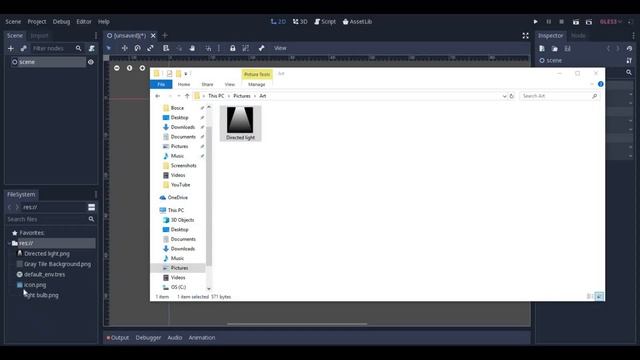Click the Inspector filter search icon
This screenshot has height=360, width=640.
click(x=629, y=72)
